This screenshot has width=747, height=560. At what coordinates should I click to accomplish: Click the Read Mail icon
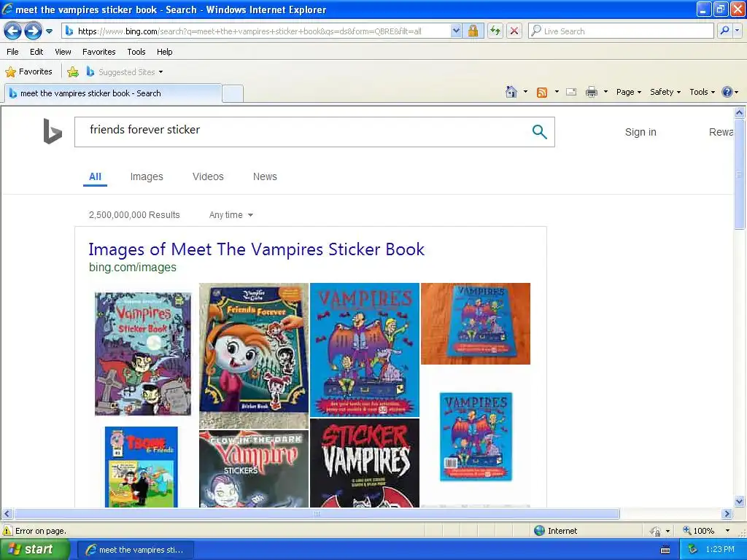point(571,92)
